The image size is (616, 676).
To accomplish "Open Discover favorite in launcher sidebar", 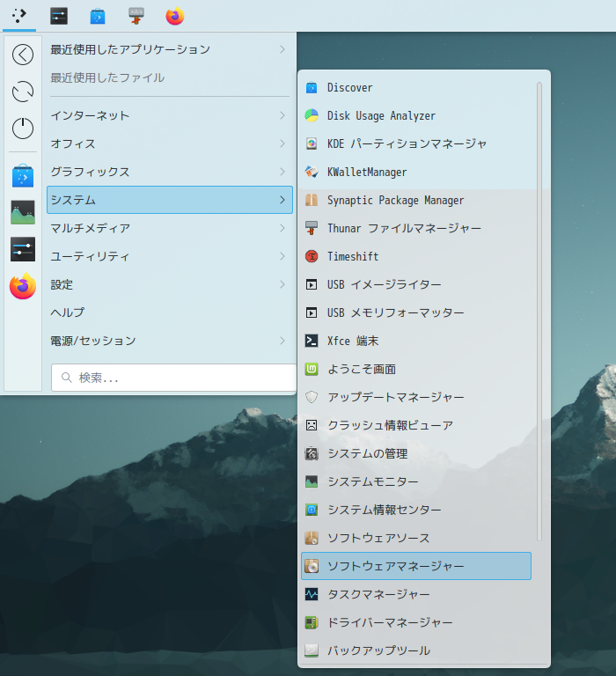I will [x=23, y=175].
